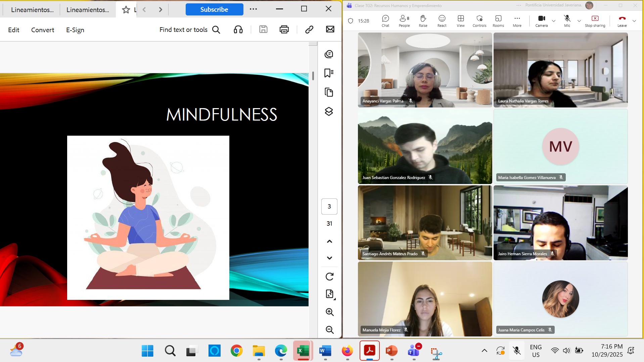Open the E-Sign menu

click(x=75, y=30)
